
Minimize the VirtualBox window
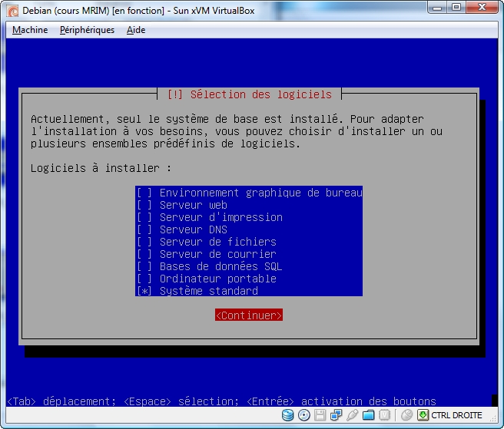tap(437, 8)
